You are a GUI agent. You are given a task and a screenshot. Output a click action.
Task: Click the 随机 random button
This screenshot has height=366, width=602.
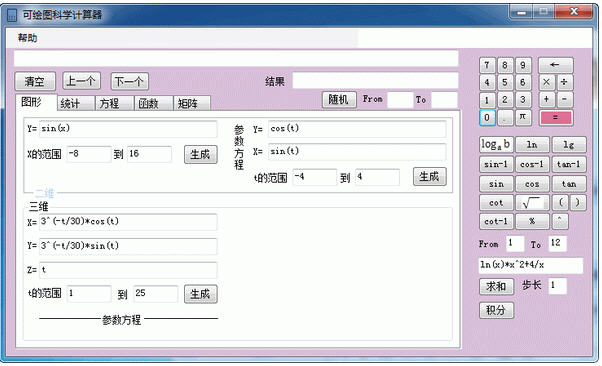[x=339, y=99]
